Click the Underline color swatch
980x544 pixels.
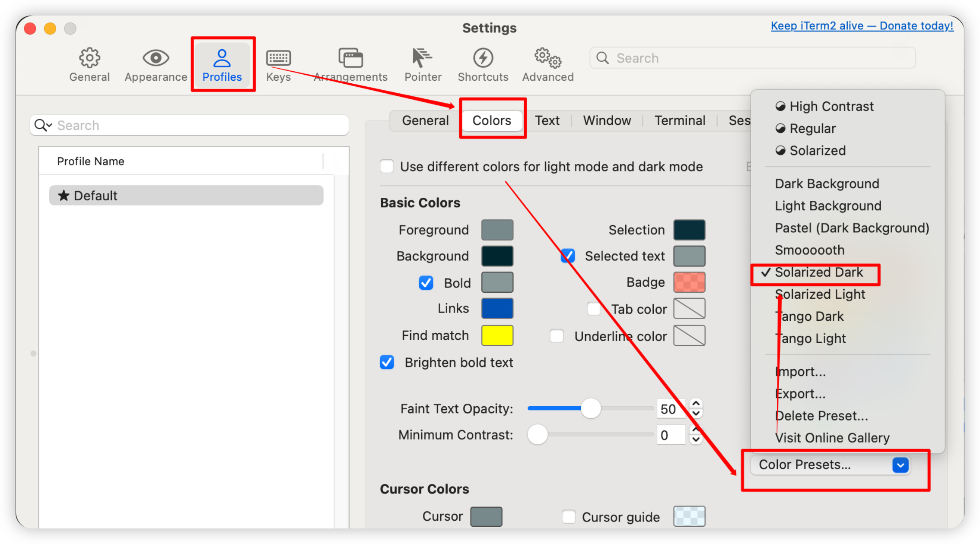689,335
